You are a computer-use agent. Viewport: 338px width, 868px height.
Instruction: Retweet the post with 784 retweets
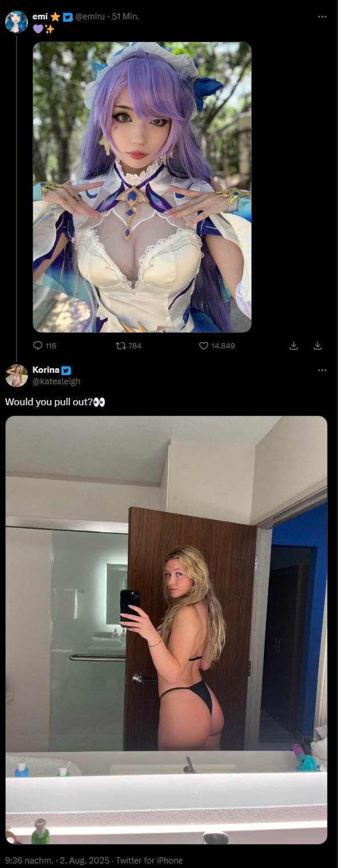[120, 345]
